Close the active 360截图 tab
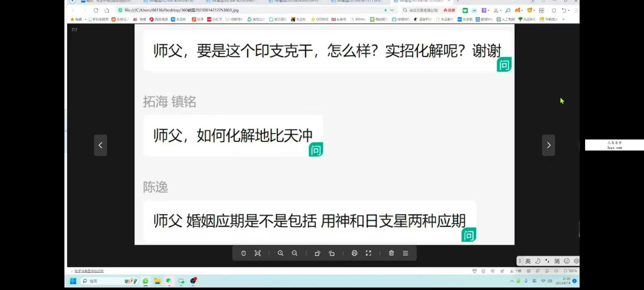The image size is (644, 290). point(449,1)
